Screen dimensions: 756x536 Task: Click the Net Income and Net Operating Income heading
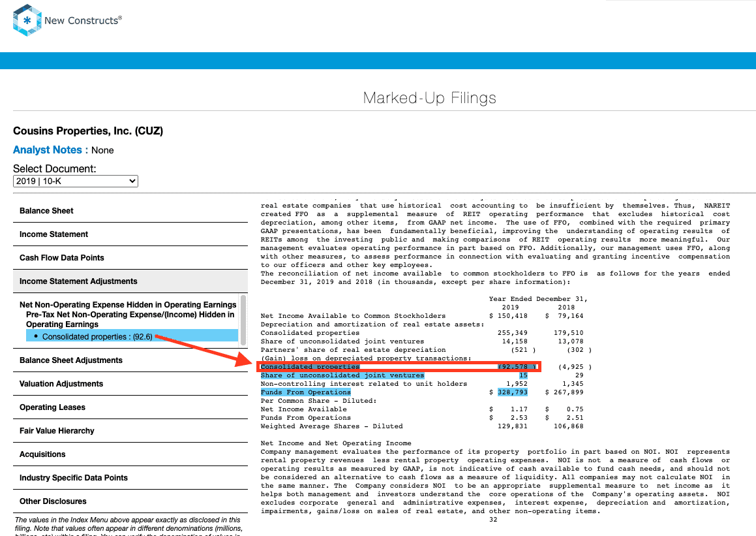coord(336,443)
